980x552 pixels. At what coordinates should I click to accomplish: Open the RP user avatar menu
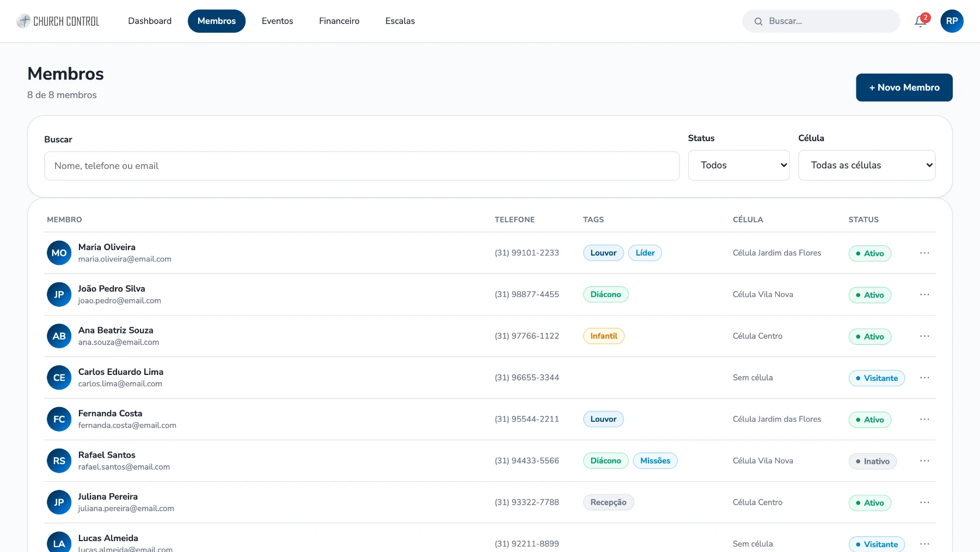(x=952, y=21)
